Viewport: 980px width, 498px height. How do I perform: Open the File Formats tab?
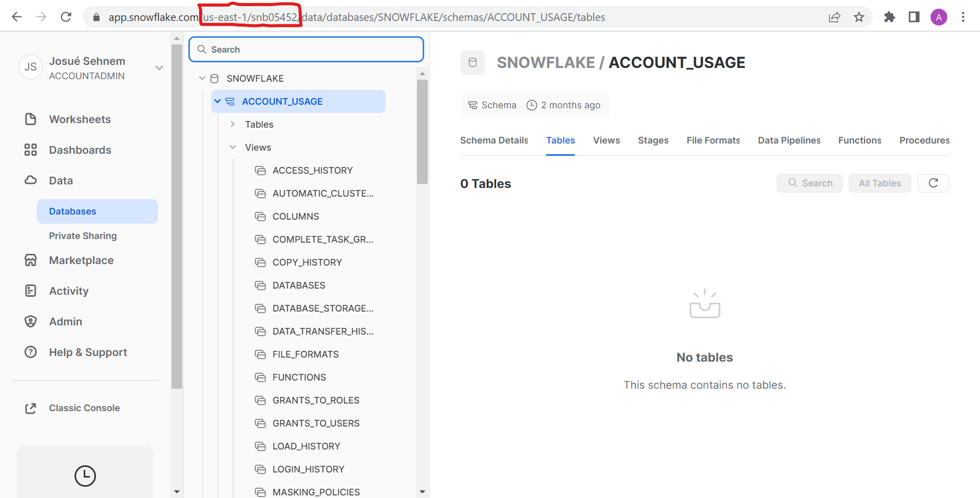pyautogui.click(x=713, y=140)
